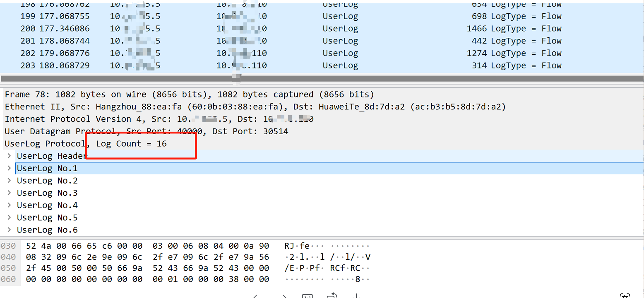Viewport: 644px width, 298px height.
Task: Select packet 200 at time 177.346086
Action: pos(322,29)
